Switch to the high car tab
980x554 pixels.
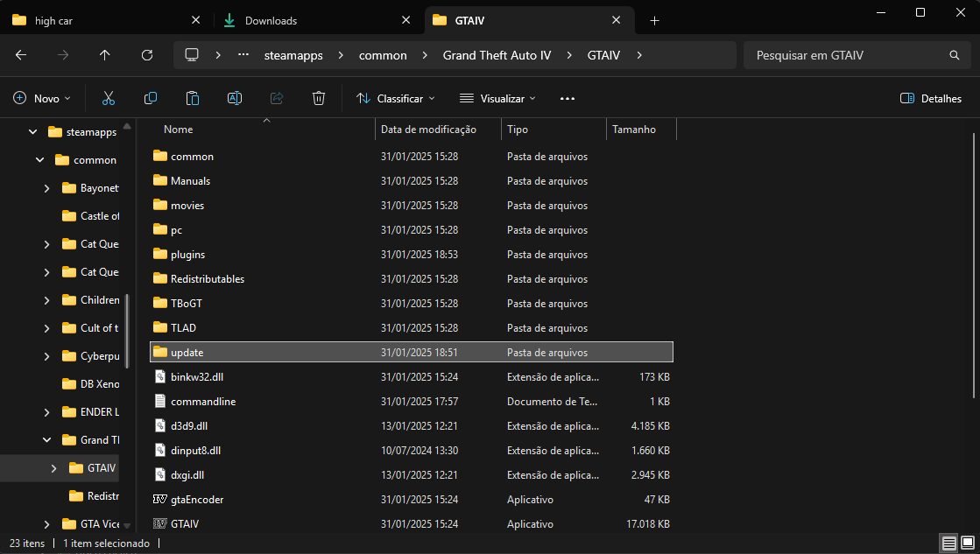[53, 20]
